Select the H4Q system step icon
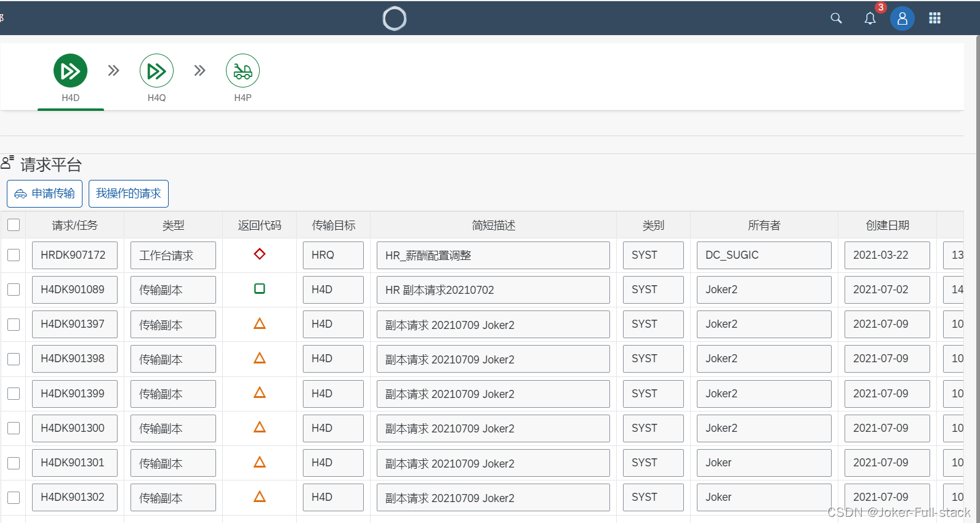Screen dimensions: 980x523 point(157,71)
